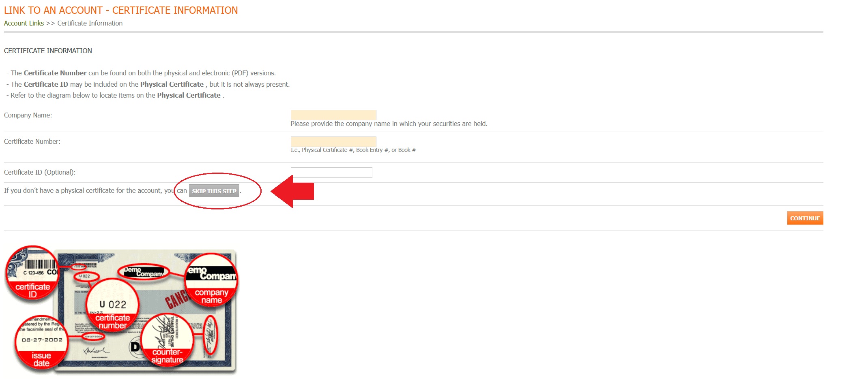Click the large red arrow pointing left
The height and width of the screenshot is (382, 868).
click(x=293, y=191)
